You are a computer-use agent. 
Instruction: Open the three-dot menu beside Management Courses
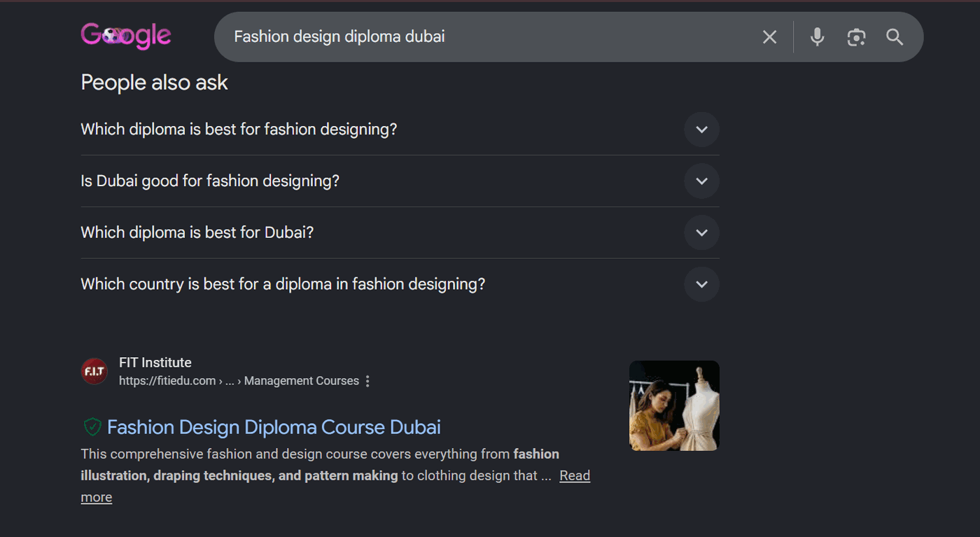[x=367, y=381]
